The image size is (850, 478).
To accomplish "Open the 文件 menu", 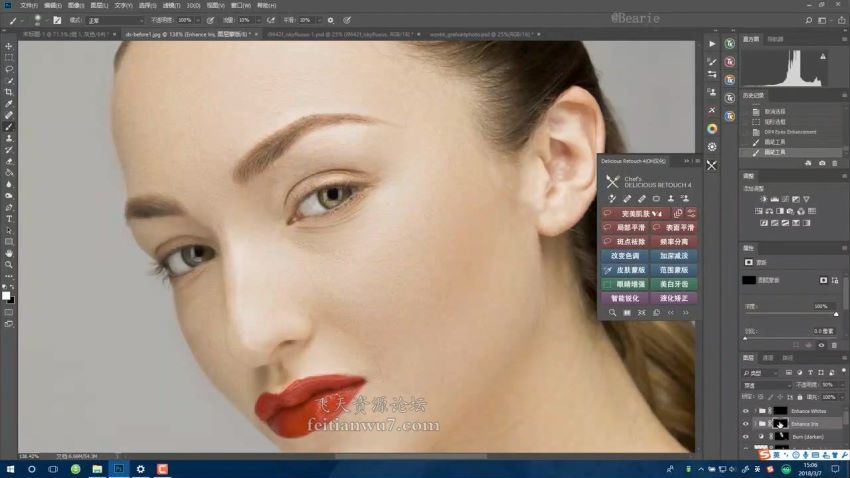I will click(x=28, y=5).
